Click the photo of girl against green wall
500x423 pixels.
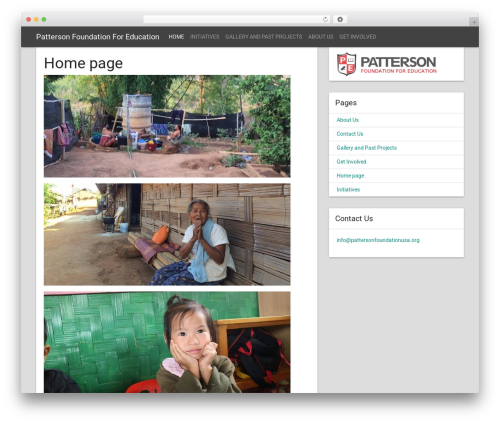(x=167, y=342)
